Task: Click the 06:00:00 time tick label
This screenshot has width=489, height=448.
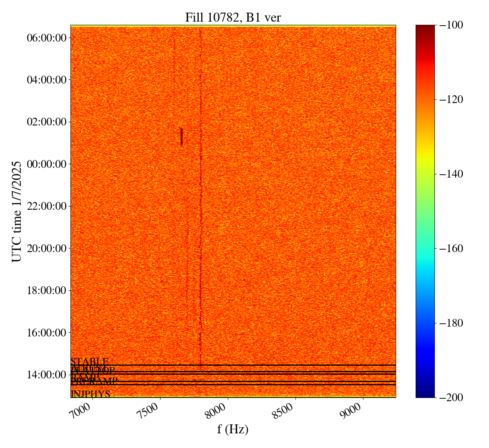Action: point(46,38)
